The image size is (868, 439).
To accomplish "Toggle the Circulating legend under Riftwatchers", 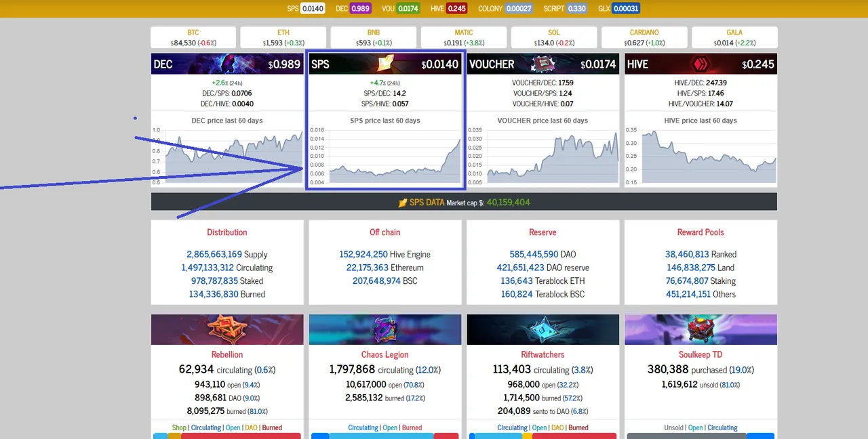I will pos(512,427).
